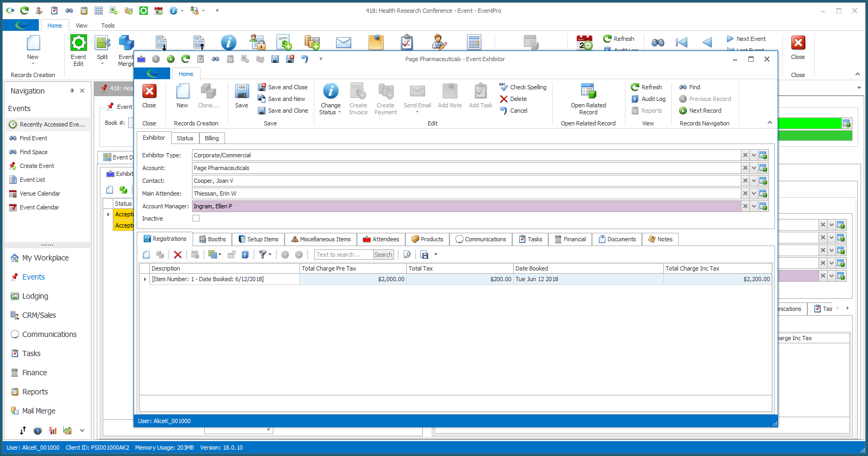Click the Search button in the Registrations toolbar
Viewport: 868px width, 456px height.
[383, 255]
